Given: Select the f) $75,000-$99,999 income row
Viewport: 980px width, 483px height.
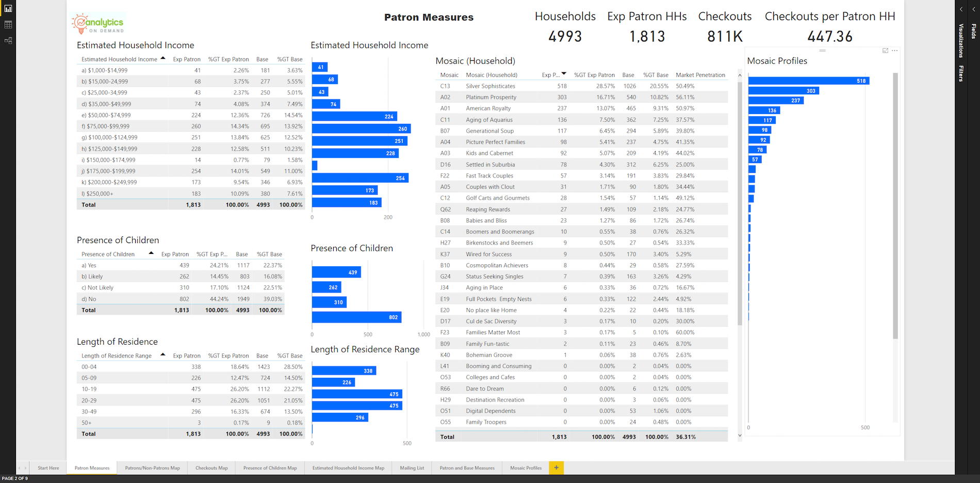Looking at the screenshot, I should 190,126.
